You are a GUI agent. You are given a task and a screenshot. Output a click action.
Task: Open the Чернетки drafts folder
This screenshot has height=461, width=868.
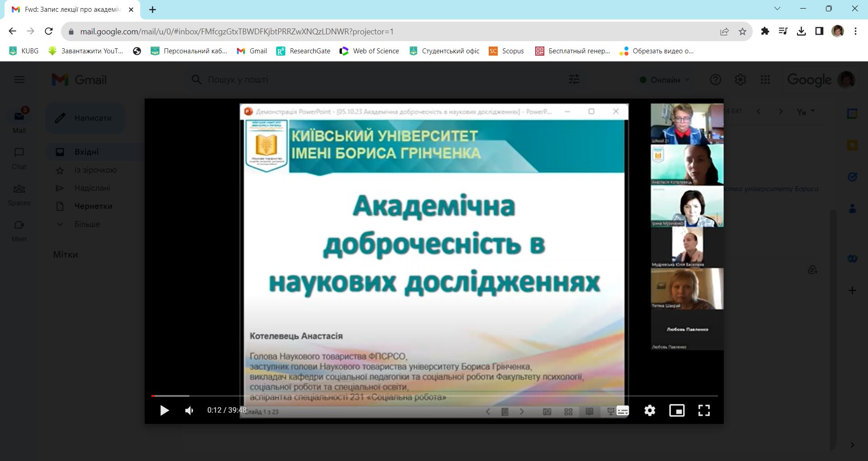(93, 206)
